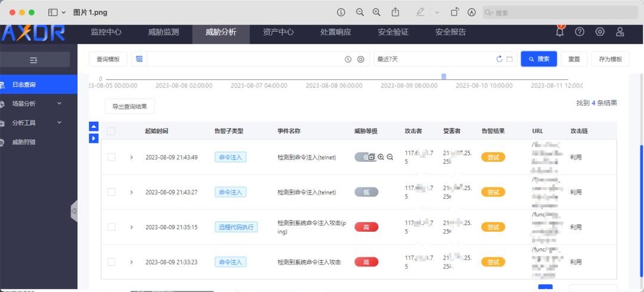
Task: Open settings via hexagon gear icon
Action: tap(600, 32)
